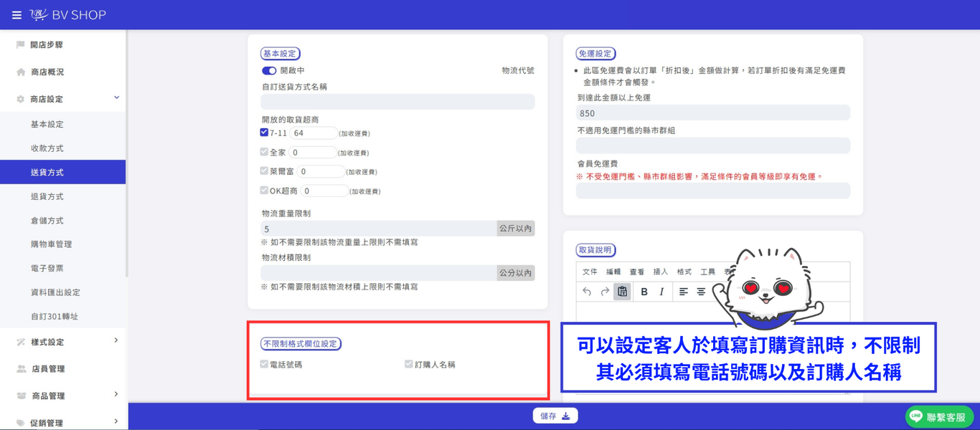
Task: Redo the edit in the editor toolbar
Action: tap(605, 292)
